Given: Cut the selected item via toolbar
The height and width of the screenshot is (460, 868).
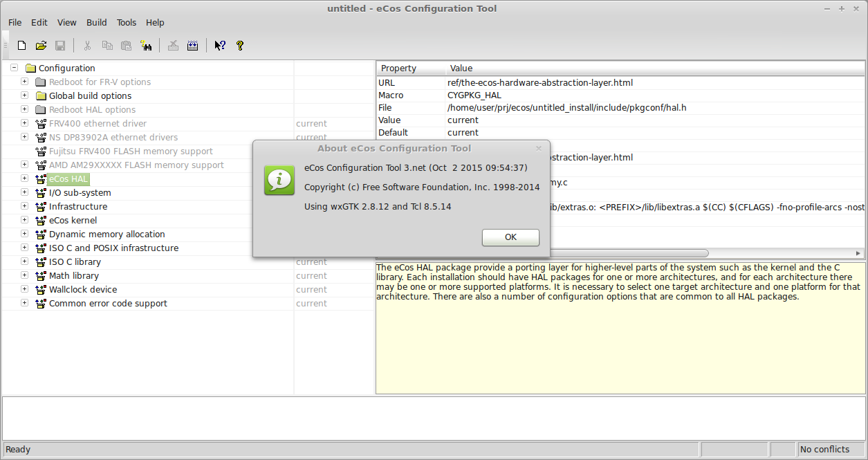Looking at the screenshot, I should point(87,46).
